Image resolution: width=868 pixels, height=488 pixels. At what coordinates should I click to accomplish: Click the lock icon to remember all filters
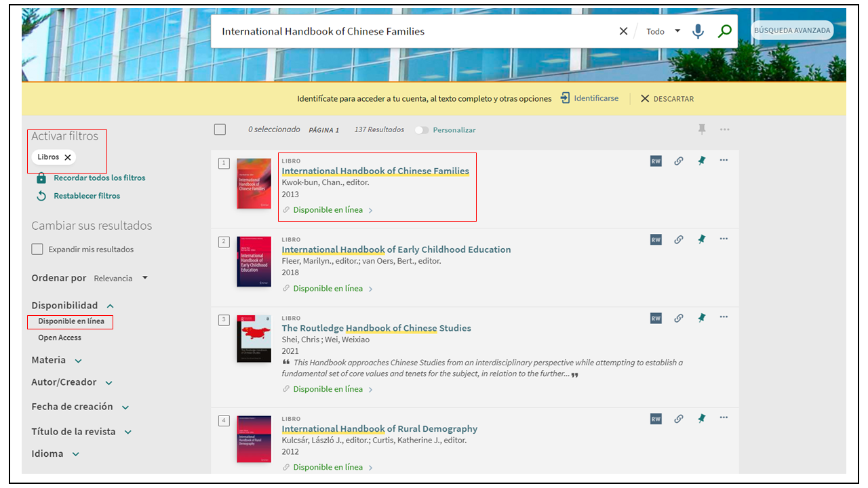click(x=41, y=178)
